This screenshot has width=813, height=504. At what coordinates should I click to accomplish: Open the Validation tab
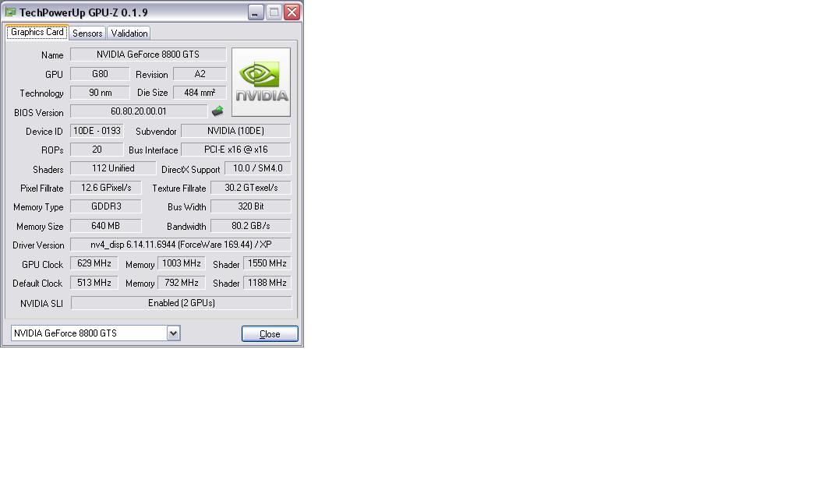click(x=129, y=33)
